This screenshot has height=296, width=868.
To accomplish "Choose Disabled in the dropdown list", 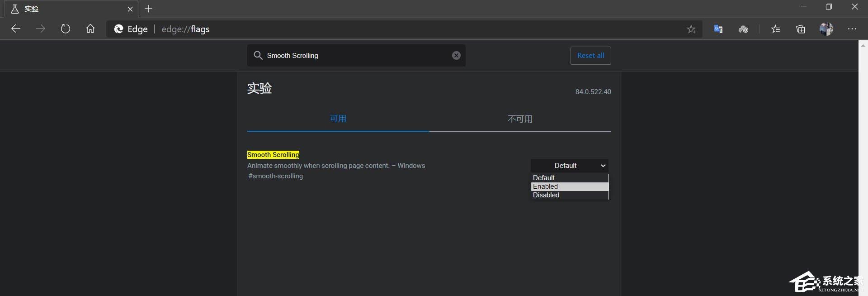I will (x=569, y=195).
